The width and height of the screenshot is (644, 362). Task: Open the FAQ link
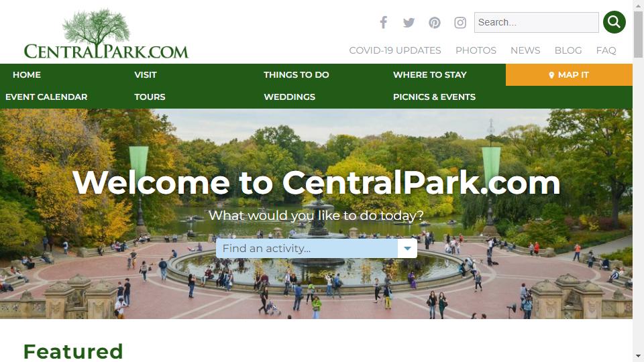(606, 50)
